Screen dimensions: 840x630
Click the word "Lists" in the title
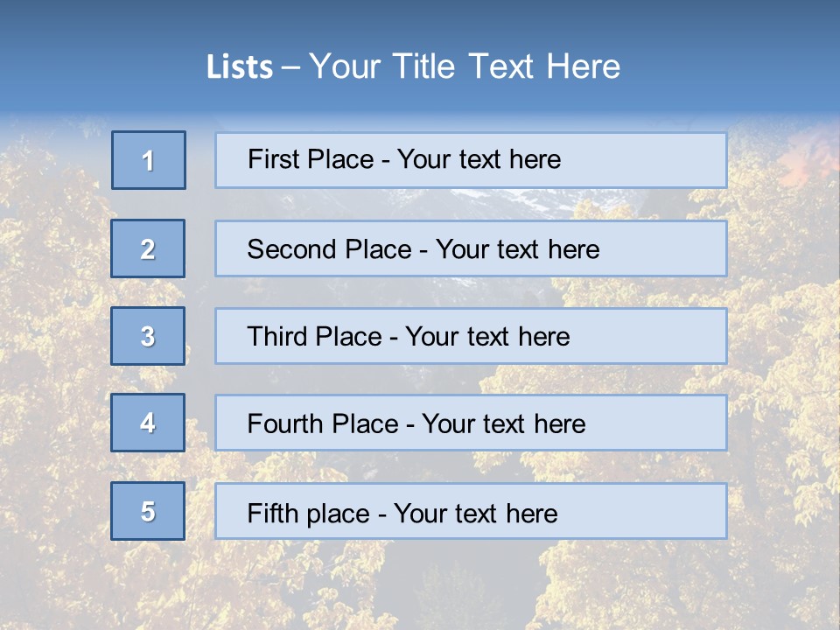click(240, 67)
